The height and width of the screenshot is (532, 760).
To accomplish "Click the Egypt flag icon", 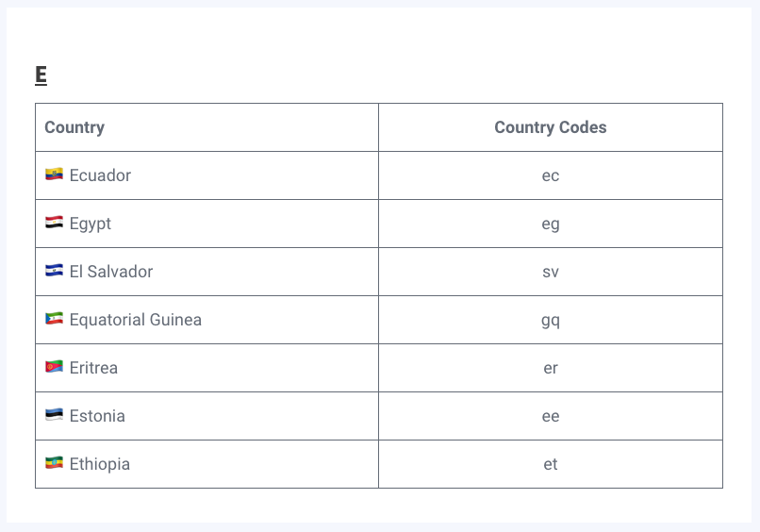I will (x=54, y=222).
